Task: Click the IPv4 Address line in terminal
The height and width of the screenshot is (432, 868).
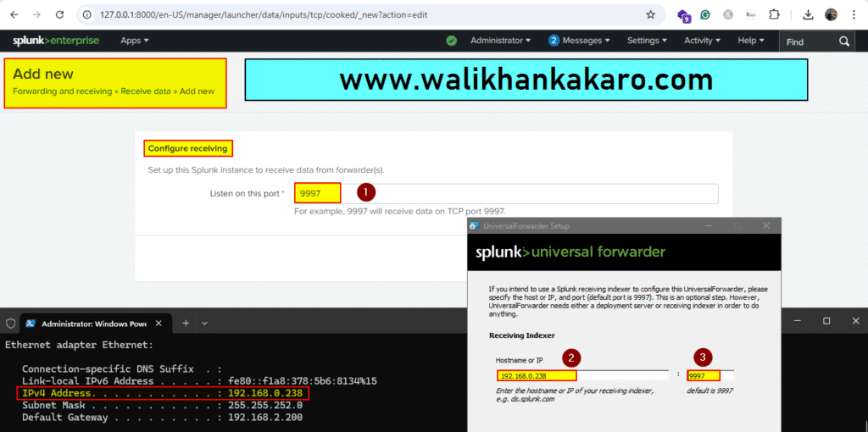Action: tap(162, 393)
